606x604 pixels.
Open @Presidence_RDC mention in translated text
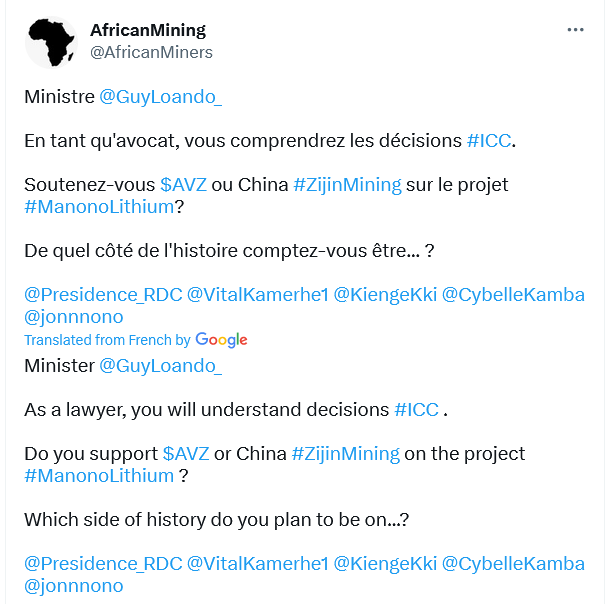coord(103,564)
